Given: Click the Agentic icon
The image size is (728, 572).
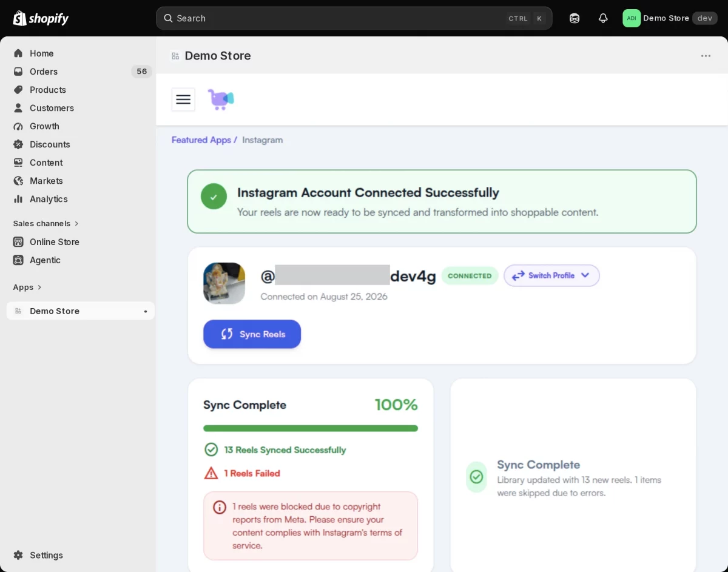Looking at the screenshot, I should [x=18, y=260].
